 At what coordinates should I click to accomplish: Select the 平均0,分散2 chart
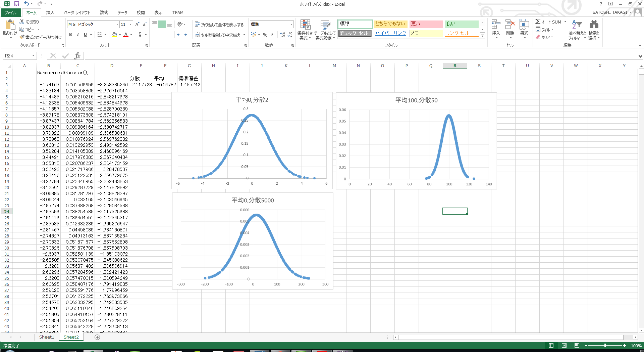[252, 141]
